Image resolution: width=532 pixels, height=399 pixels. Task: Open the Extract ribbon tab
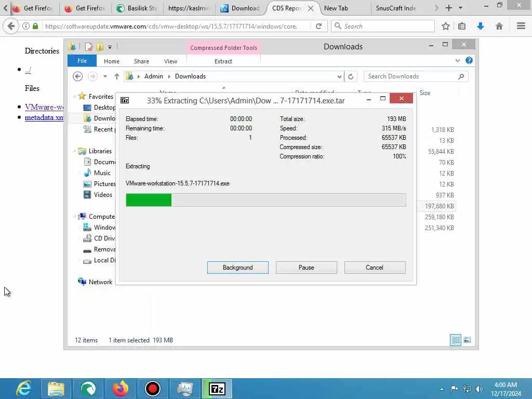223,61
